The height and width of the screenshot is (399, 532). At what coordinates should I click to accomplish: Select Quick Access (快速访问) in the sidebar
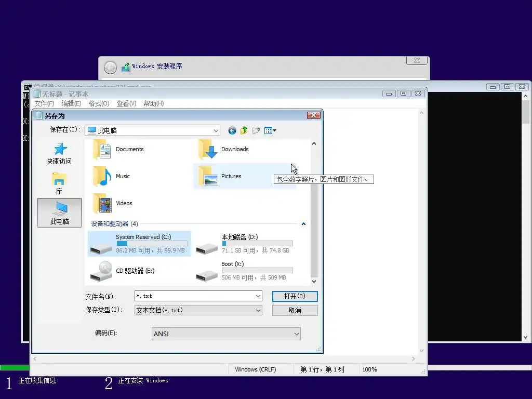[59, 154]
